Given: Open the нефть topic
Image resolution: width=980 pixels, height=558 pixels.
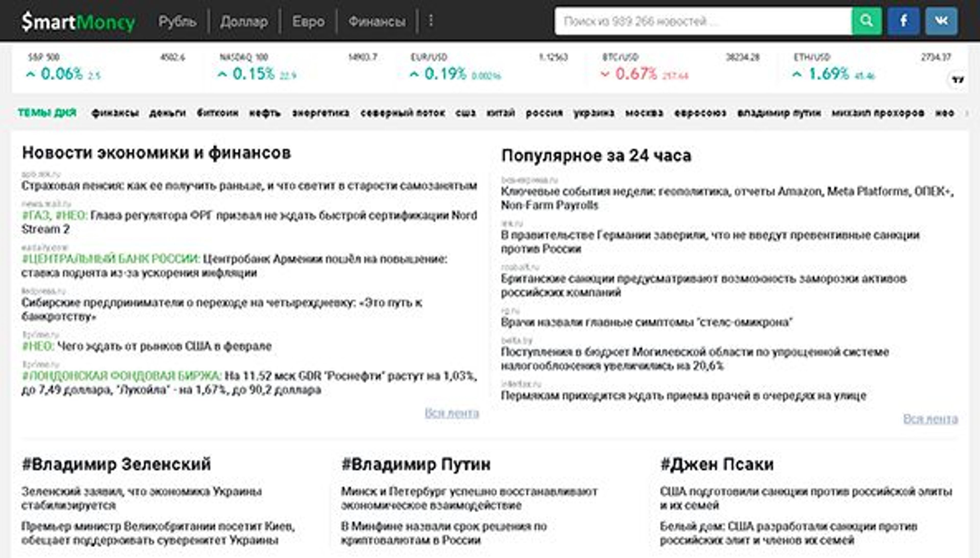Looking at the screenshot, I should coord(264,113).
